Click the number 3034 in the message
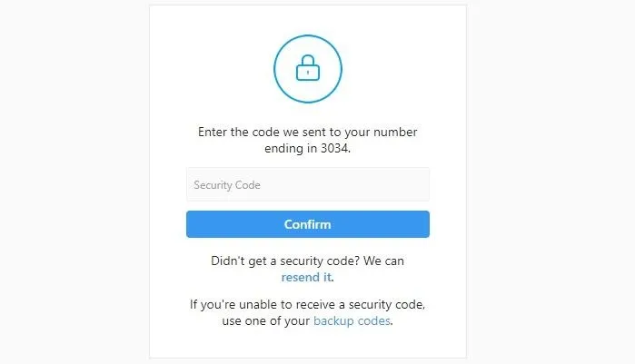The image size is (635, 364). click(x=334, y=149)
